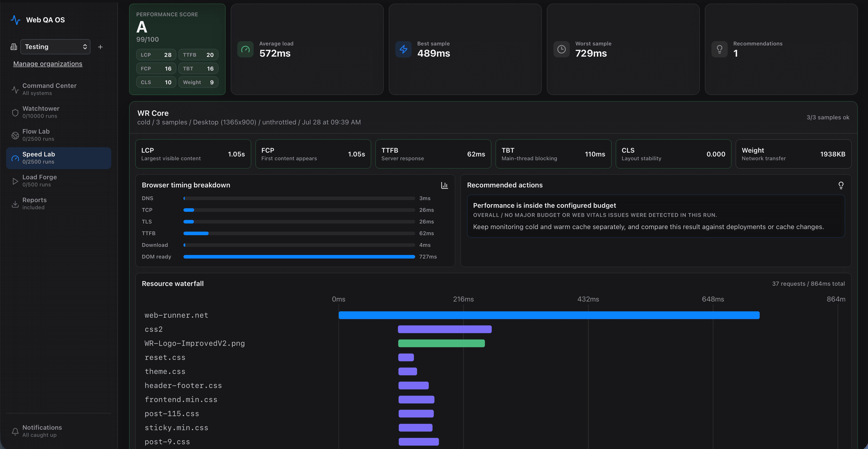868x449 pixels.
Task: Click the Load Forge play icon
Action: [15, 181]
